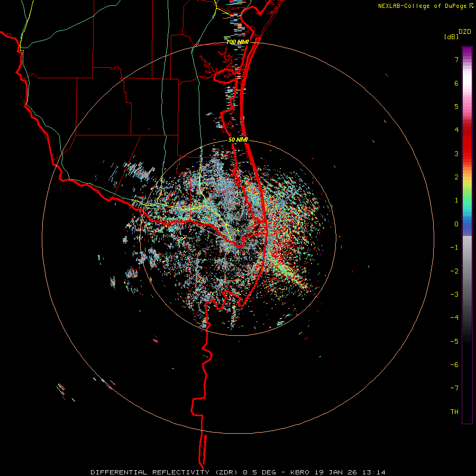Viewport: 476px width, 476px height.
Task: Click the 100 NMI range ring label
Action: [x=237, y=42]
